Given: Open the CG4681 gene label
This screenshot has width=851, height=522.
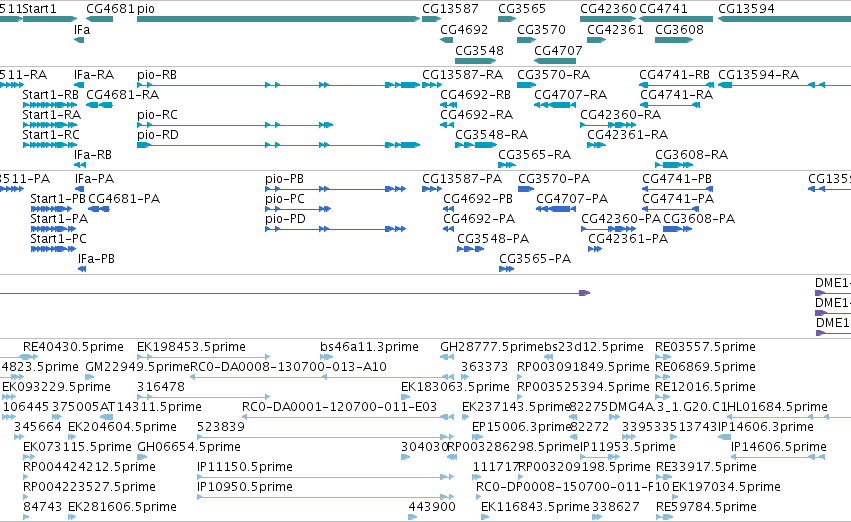Looking at the screenshot, I should point(110,9).
